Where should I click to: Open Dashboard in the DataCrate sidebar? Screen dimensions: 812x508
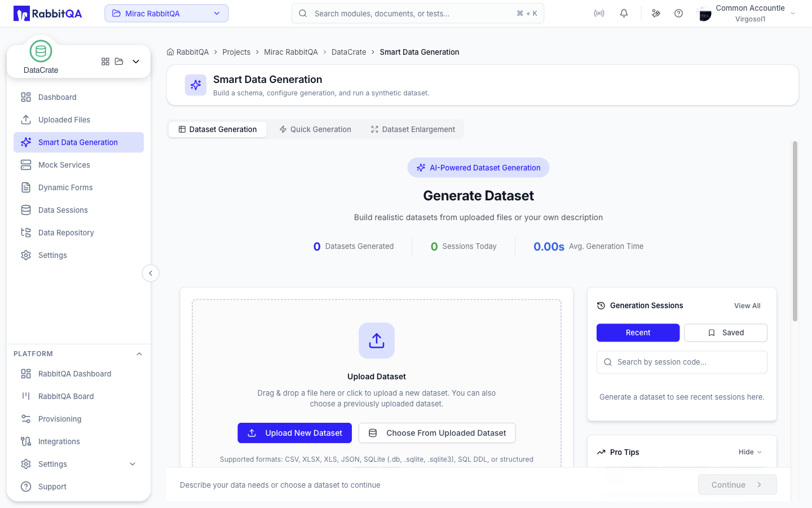pyautogui.click(x=78, y=97)
